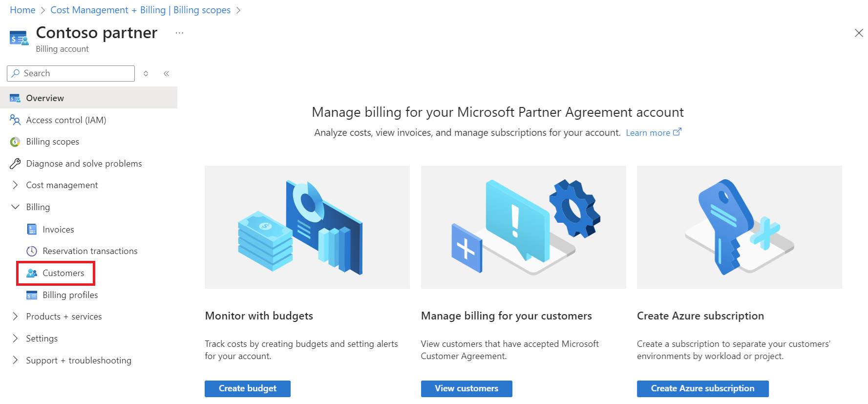The width and height of the screenshot is (868, 404).
Task: Click the Billing scopes green circle icon
Action: [x=15, y=142]
